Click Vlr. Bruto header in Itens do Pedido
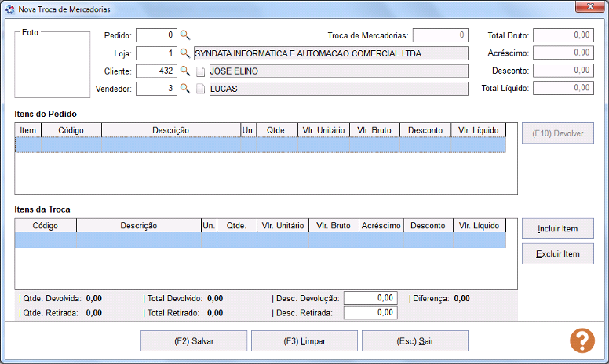609x364 pixels. coord(374,130)
